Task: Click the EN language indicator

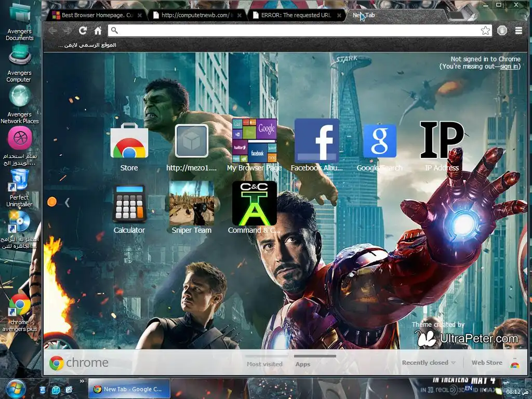Action: [469, 388]
